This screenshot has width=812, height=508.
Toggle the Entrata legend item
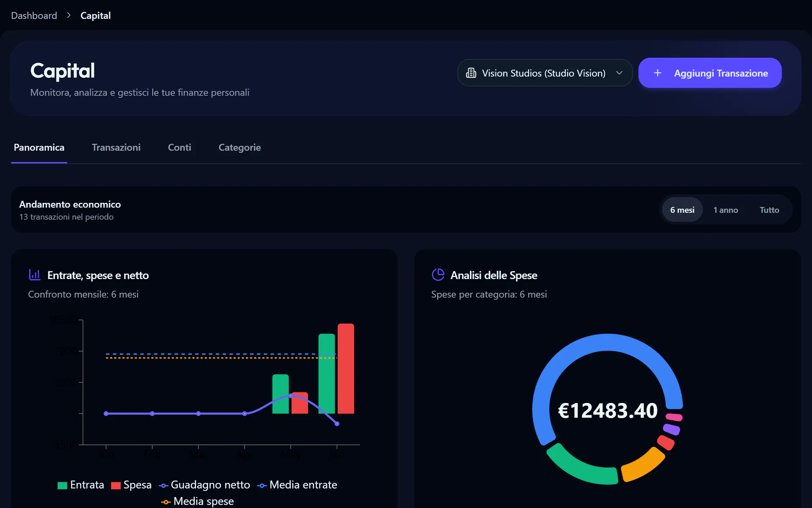click(x=81, y=485)
